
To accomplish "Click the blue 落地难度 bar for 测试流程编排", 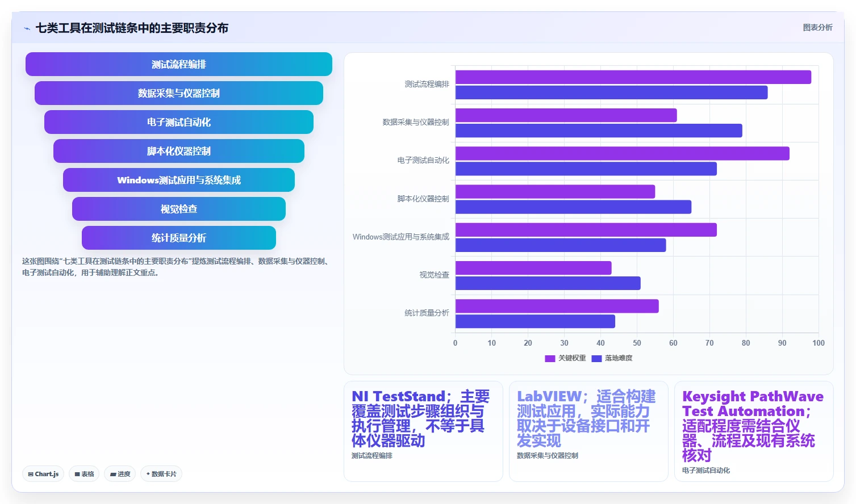I will pos(611,93).
